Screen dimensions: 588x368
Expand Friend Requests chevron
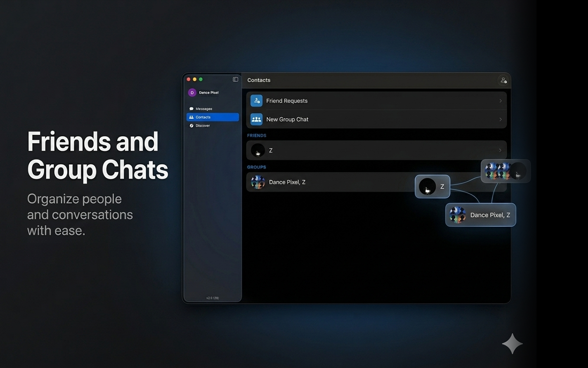point(500,101)
